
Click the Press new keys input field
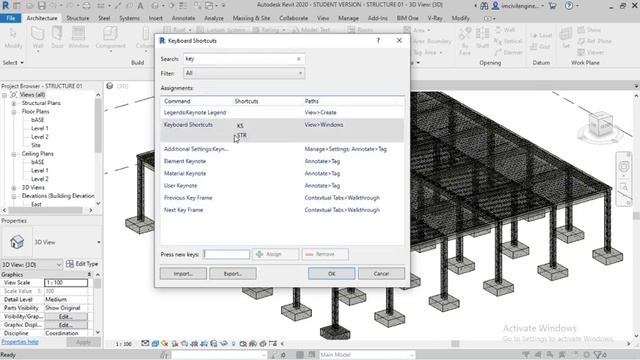pos(227,254)
